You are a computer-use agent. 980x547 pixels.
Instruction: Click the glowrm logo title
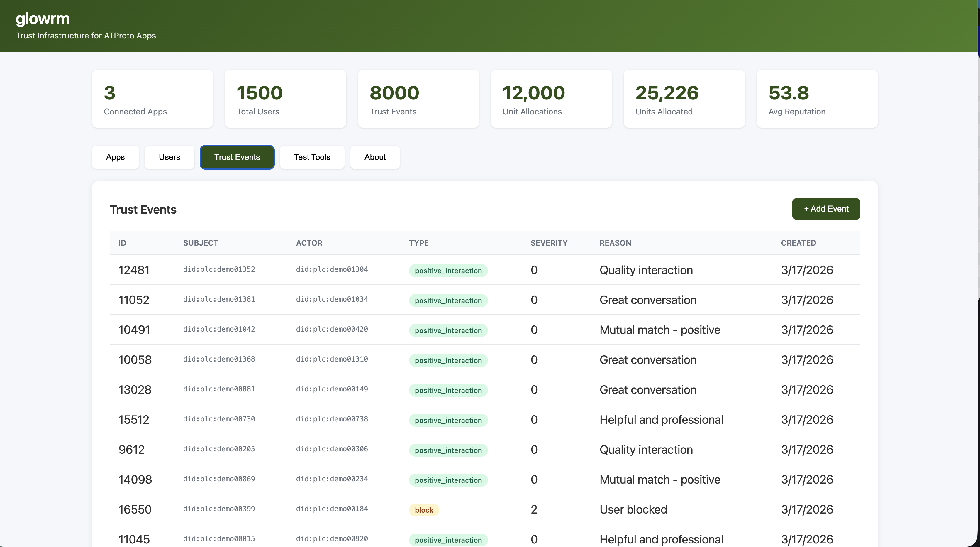tap(43, 19)
